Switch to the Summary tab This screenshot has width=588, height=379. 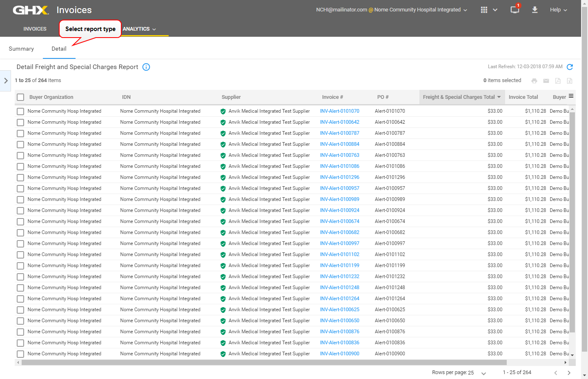pyautogui.click(x=21, y=49)
